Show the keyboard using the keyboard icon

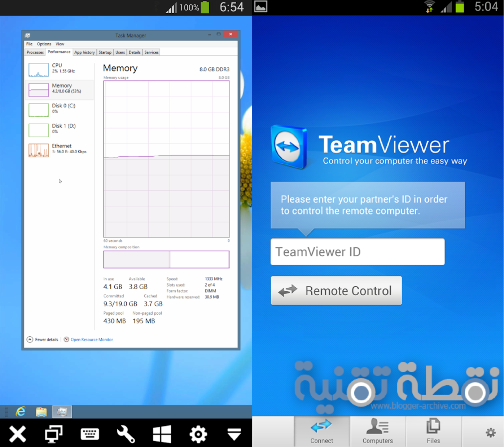pos(90,434)
